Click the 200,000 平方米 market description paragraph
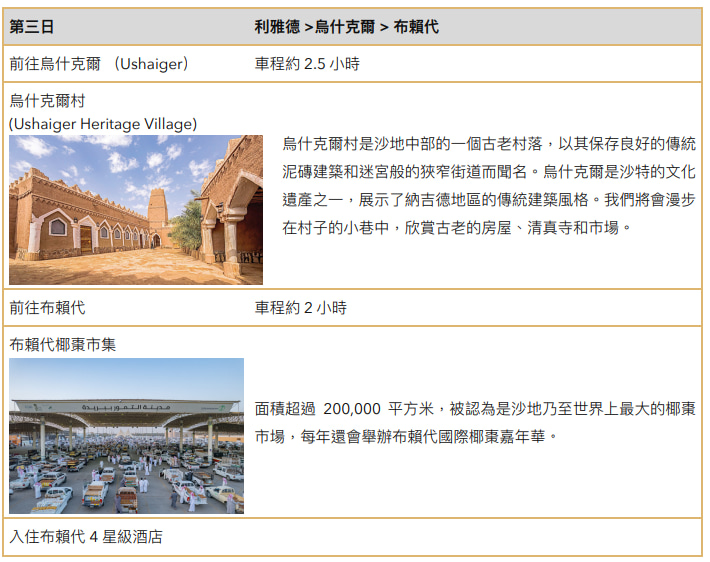The height and width of the screenshot is (562, 710). 475,423
